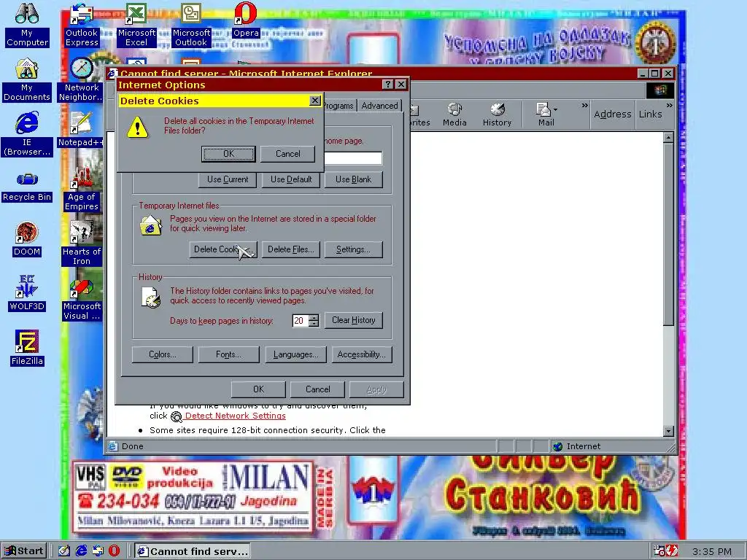
Task: Click the browser scrollbar down arrow
Action: (x=668, y=431)
